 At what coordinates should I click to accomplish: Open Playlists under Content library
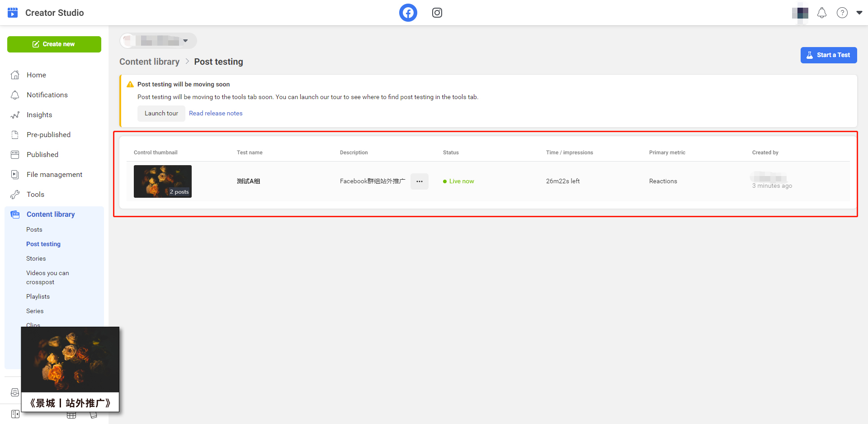pyautogui.click(x=38, y=297)
